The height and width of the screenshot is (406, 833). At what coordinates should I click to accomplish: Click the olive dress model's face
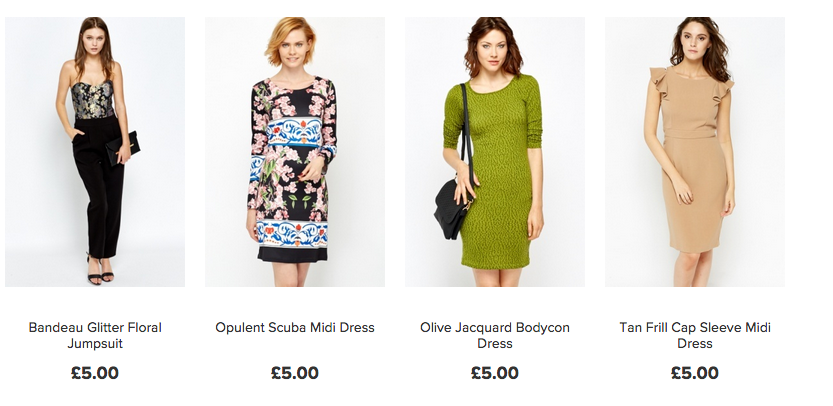(494, 50)
